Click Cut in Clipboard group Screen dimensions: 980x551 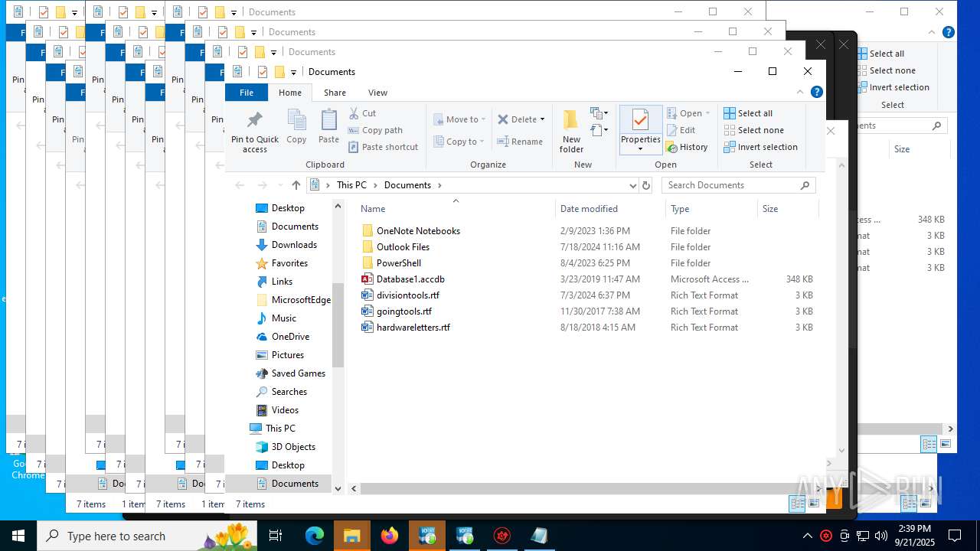(363, 113)
